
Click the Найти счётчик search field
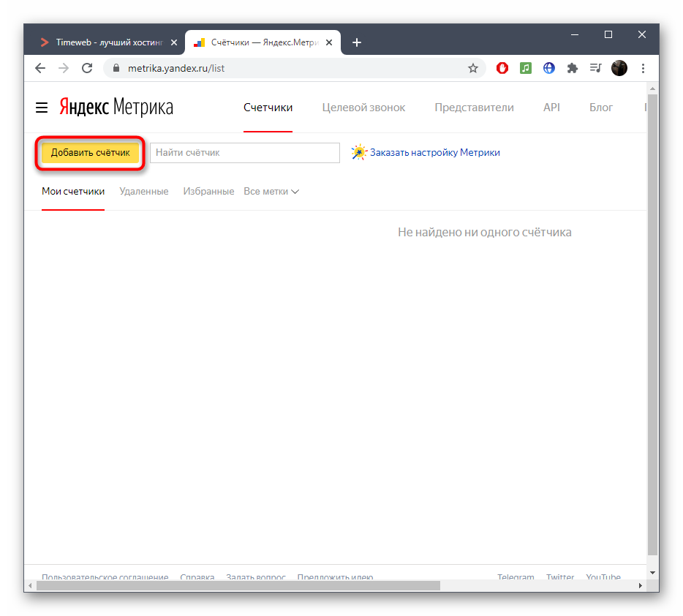coord(245,153)
